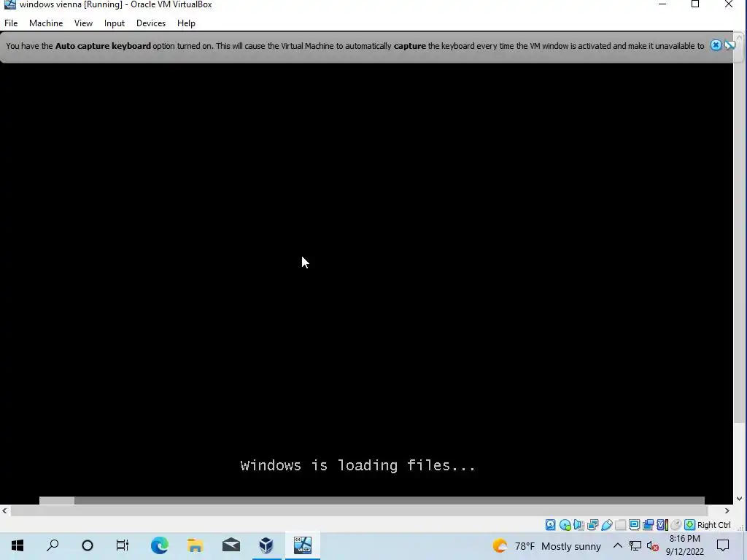Open taskbar Search magnifier
This screenshot has height=560, width=747.
pos(53,545)
